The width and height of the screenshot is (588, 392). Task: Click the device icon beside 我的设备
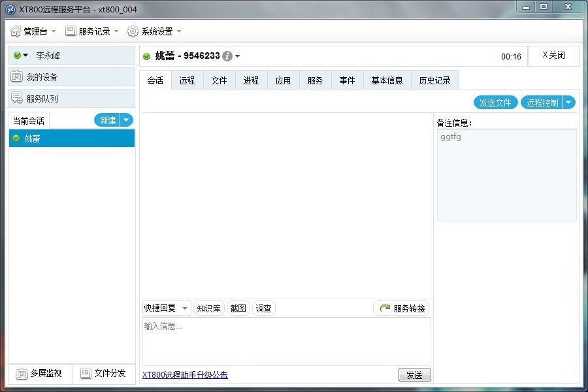pyautogui.click(x=16, y=76)
